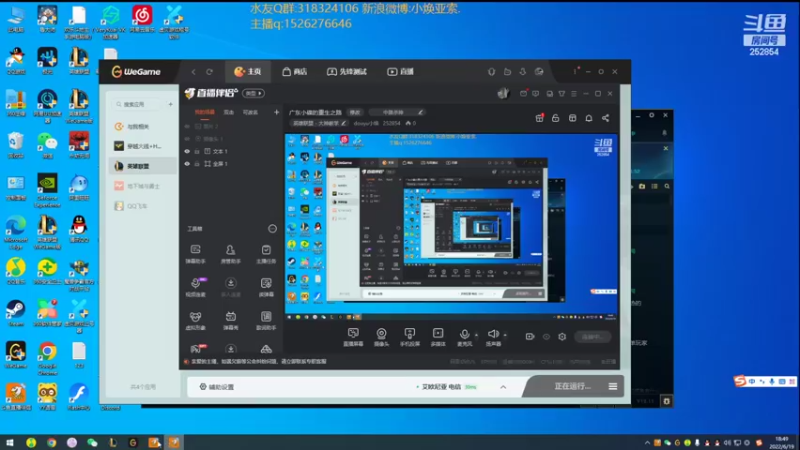
Task: Click the 正在运行 button
Action: 572,386
